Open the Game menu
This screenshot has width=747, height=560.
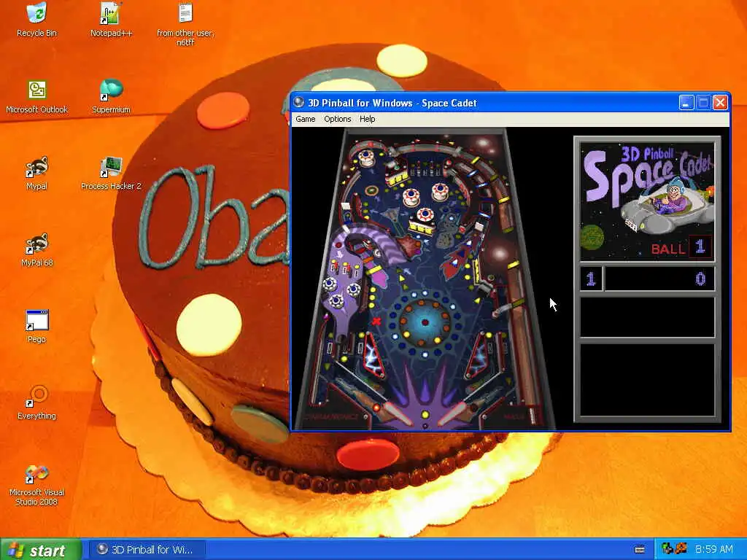pos(306,119)
